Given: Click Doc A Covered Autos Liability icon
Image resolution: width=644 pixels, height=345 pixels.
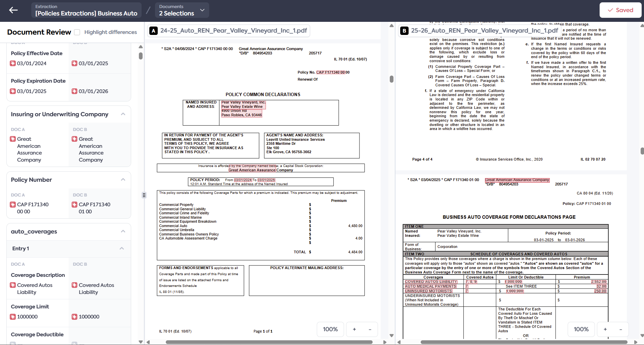Looking at the screenshot, I should coord(13,285).
